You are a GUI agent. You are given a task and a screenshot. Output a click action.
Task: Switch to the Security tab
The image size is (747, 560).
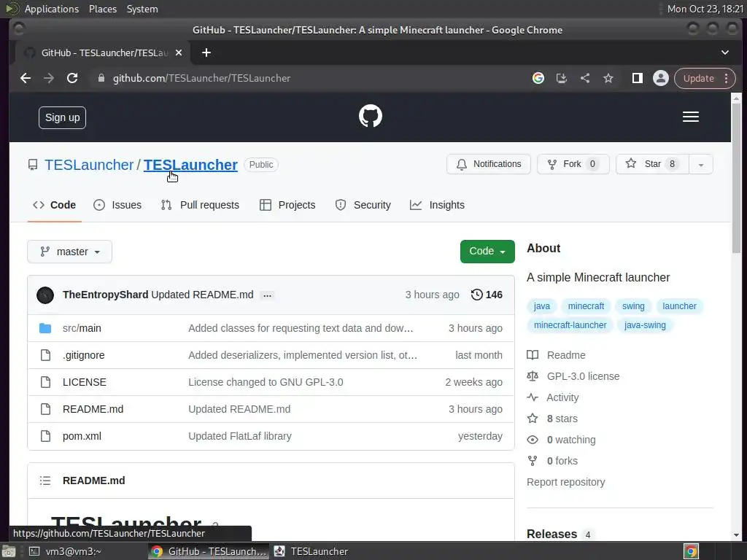click(363, 205)
